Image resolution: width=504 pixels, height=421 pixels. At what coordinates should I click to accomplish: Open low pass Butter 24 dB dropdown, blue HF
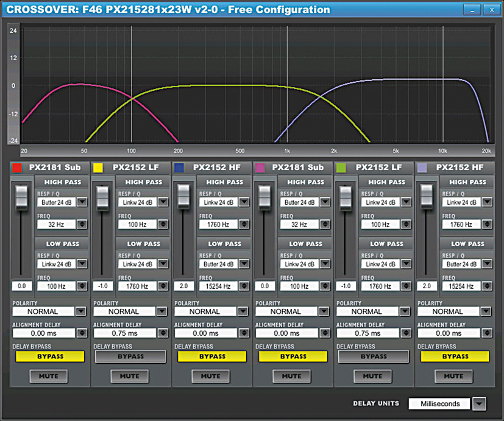click(244, 264)
